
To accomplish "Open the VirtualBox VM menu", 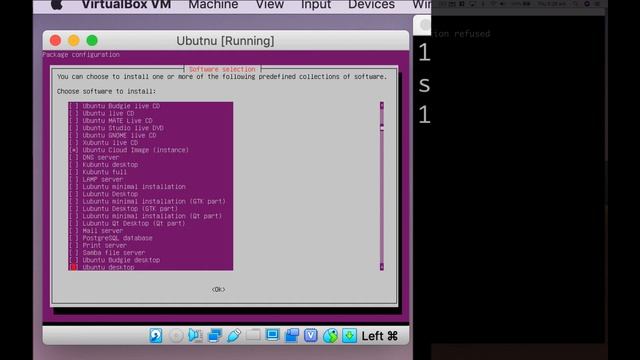I will [126, 5].
